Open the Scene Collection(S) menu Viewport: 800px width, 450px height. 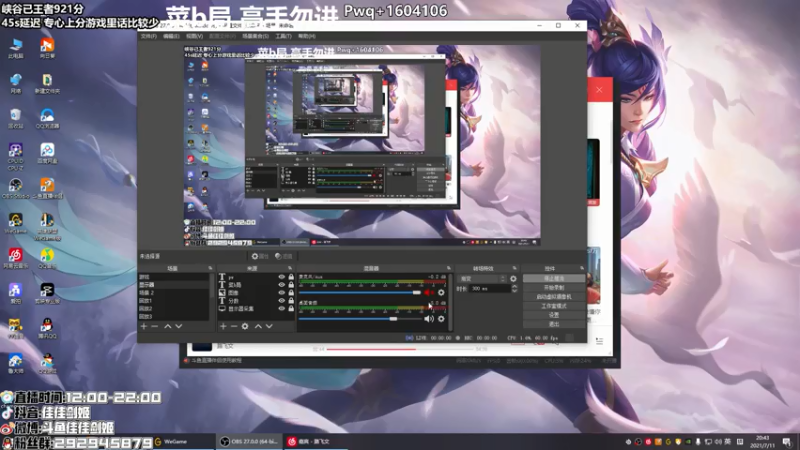(x=255, y=36)
